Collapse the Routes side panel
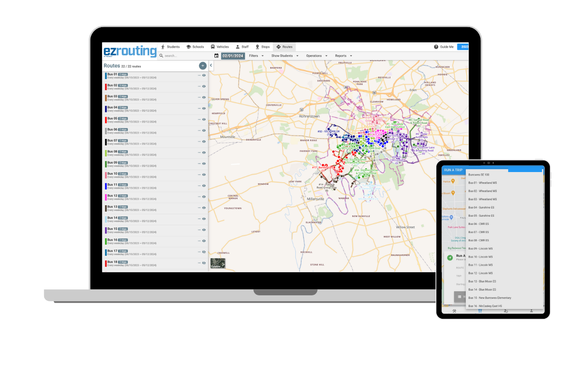The height and width of the screenshot is (368, 588). [x=211, y=65]
